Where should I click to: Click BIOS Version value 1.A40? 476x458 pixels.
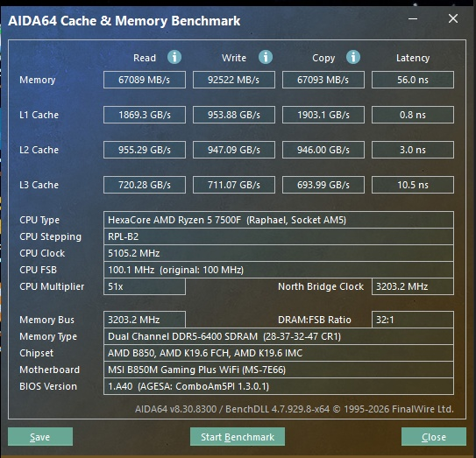279,386
